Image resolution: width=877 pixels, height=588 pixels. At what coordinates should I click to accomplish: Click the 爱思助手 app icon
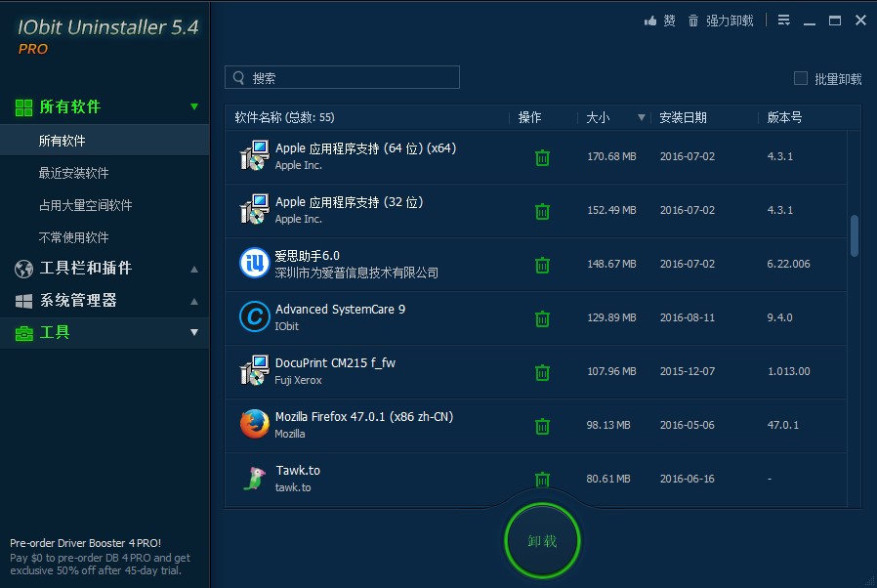tap(255, 263)
